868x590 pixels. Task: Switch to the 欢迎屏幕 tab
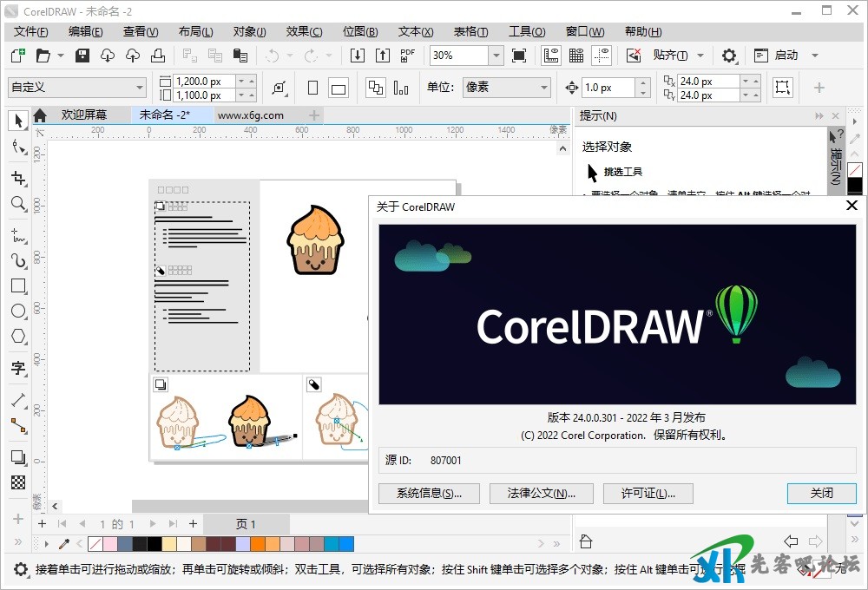point(83,115)
